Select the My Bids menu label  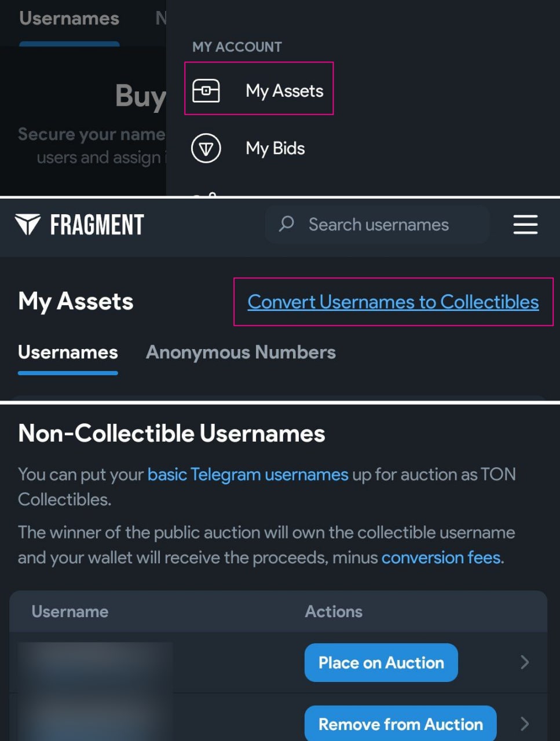tap(275, 149)
